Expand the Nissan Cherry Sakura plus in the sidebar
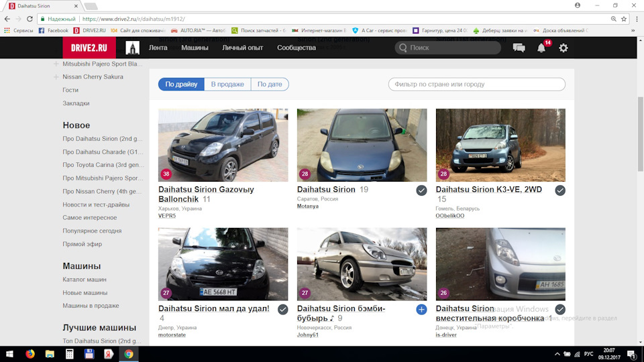Image resolution: width=644 pixels, height=362 pixels. pyautogui.click(x=56, y=76)
